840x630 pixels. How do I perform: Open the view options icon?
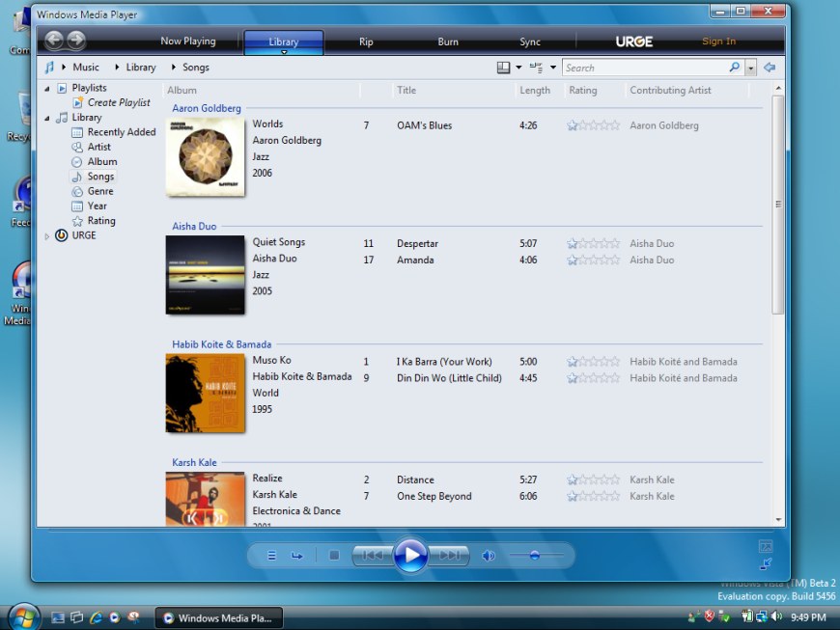pos(536,68)
